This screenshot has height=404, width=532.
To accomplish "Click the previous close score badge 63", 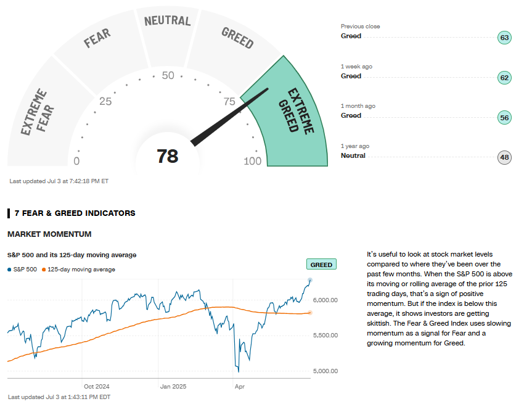I will (505, 38).
